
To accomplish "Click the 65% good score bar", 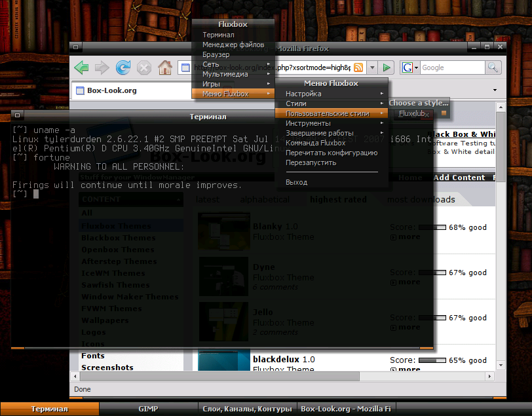I will pos(432,360).
